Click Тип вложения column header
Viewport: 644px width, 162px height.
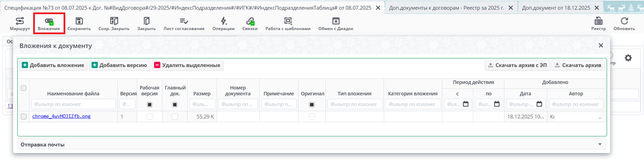(x=354, y=94)
